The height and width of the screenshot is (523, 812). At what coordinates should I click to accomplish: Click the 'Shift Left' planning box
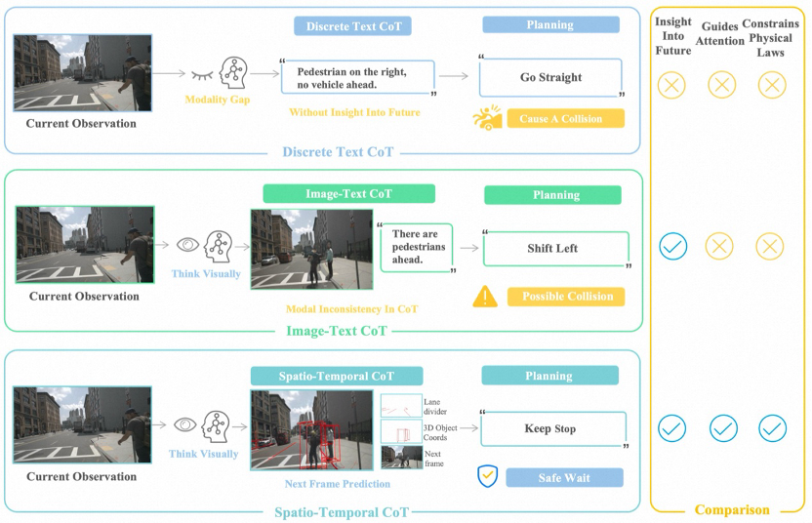(556, 248)
